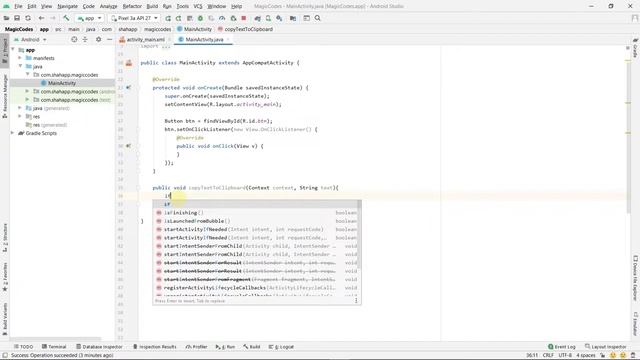Click the CRLF line separator in status bar

(x=548, y=355)
